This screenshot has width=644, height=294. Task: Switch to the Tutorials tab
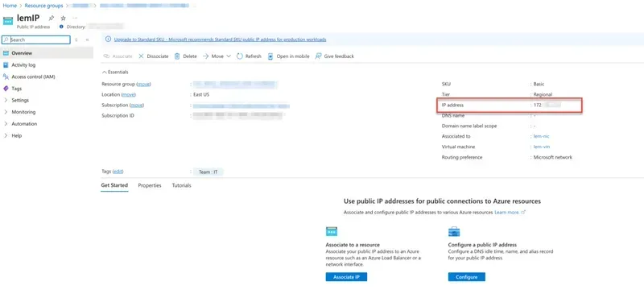coord(182,185)
